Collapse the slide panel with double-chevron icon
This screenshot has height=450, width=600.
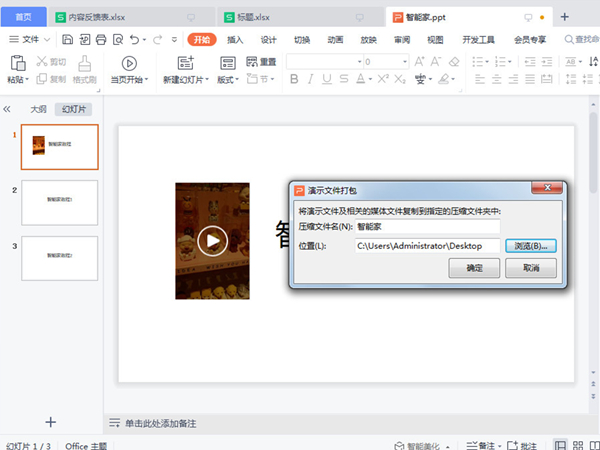click(8, 109)
